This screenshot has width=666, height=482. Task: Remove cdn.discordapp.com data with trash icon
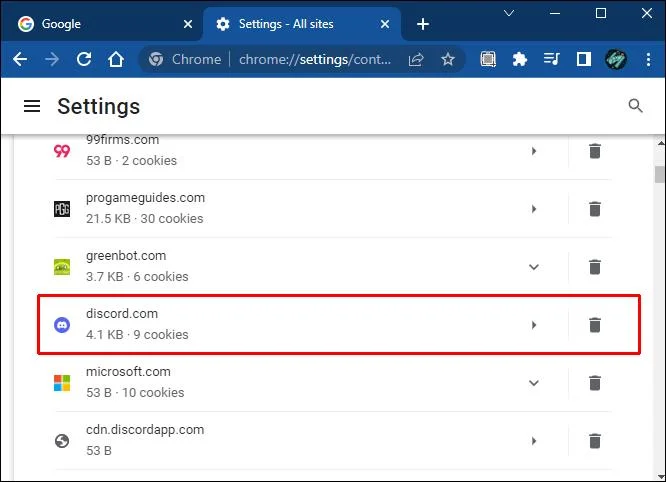(595, 441)
